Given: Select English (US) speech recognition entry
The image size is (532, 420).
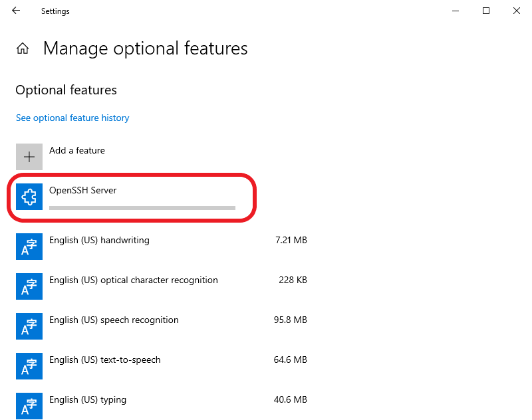Looking at the screenshot, I should click(x=162, y=326).
